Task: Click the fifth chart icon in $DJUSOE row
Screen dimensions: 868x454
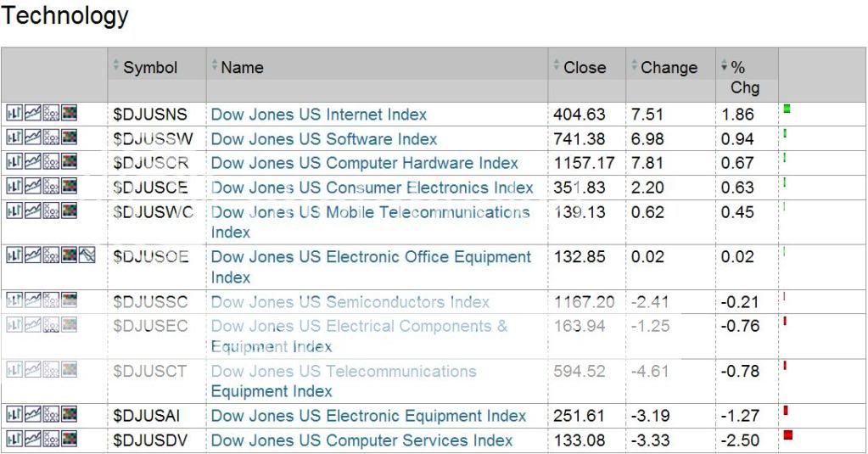Action: pos(87,254)
